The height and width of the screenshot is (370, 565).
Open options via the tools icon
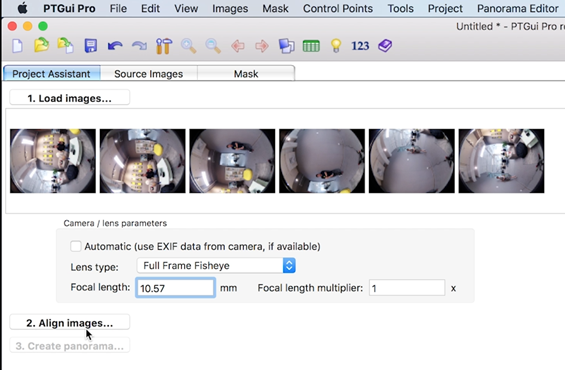coord(164,46)
